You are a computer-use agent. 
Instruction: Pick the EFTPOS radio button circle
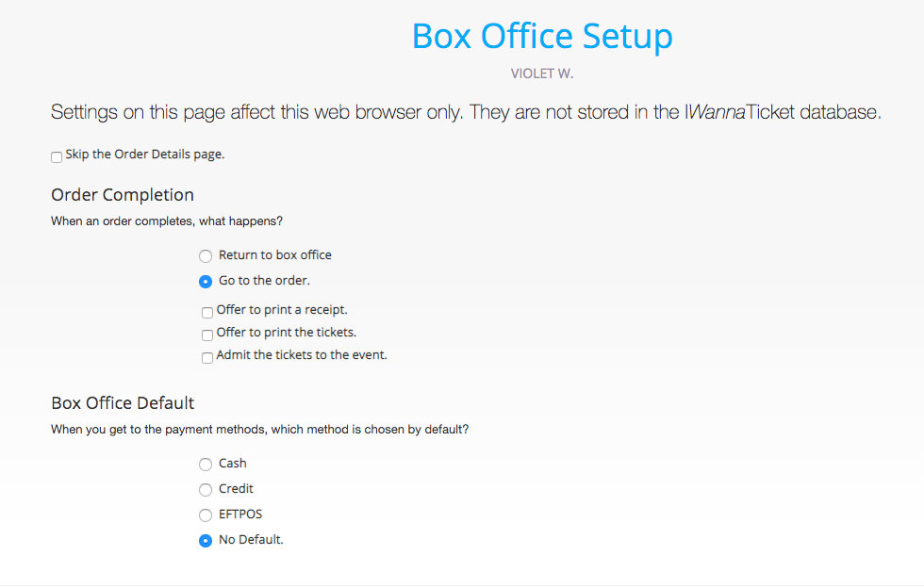pyautogui.click(x=206, y=514)
